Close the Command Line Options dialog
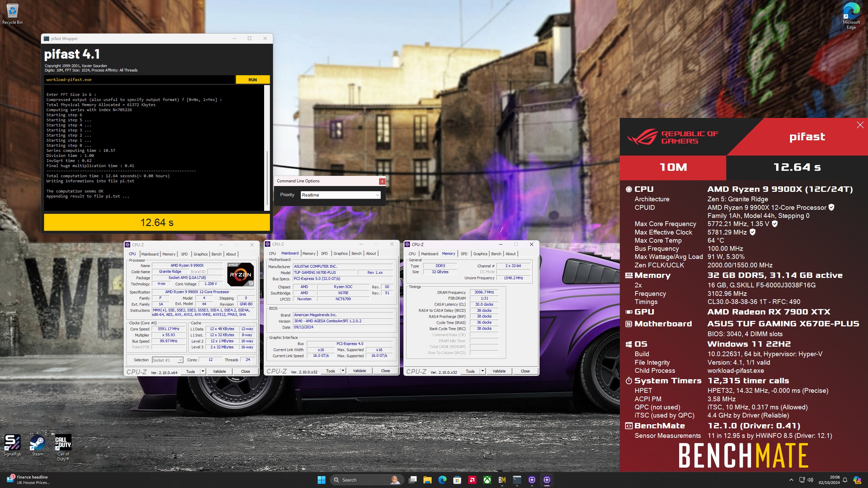Viewport: 868px width, 488px height. click(382, 181)
